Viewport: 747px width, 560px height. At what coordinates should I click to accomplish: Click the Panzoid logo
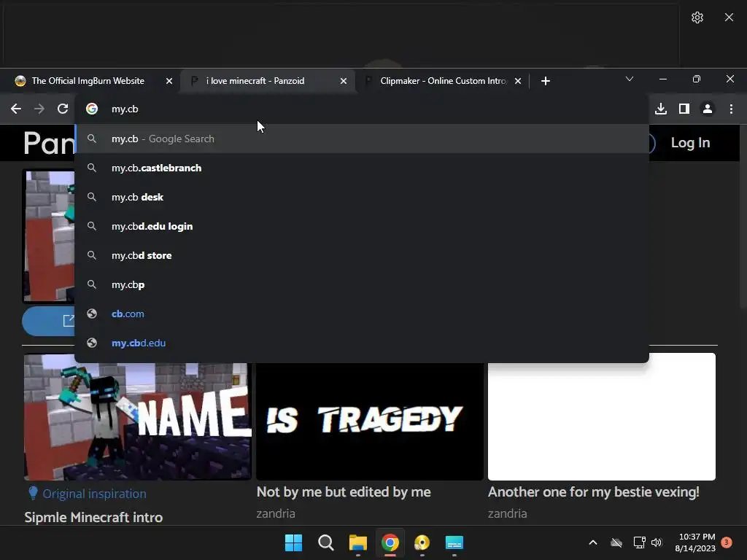point(50,143)
